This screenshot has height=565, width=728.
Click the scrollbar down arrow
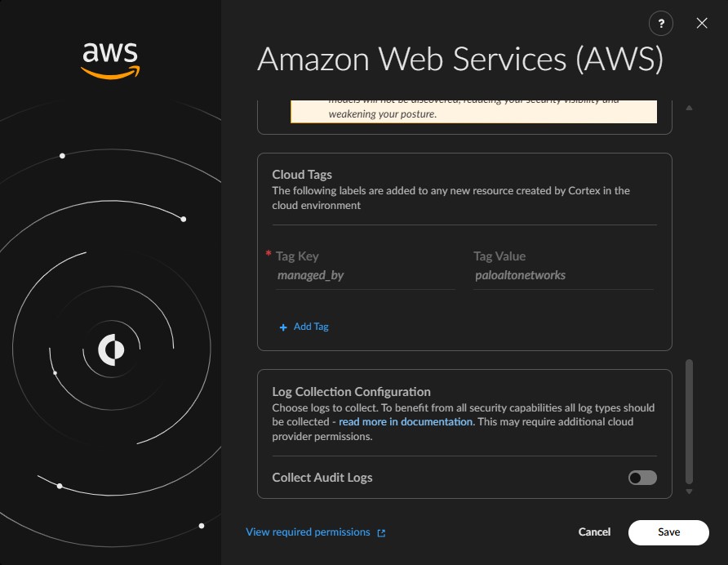(689, 492)
